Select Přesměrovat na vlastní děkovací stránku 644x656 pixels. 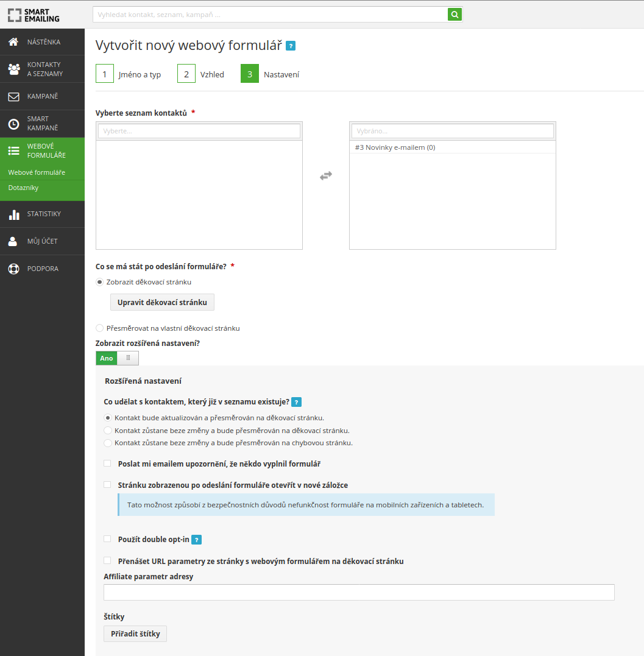pos(99,328)
